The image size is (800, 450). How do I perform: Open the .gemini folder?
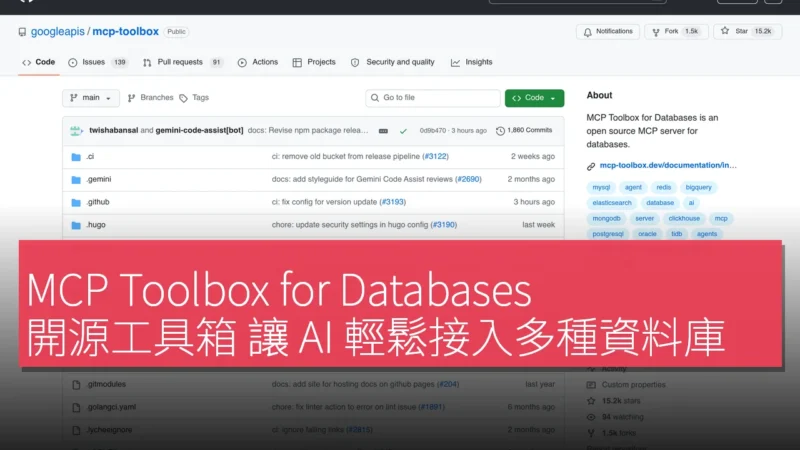click(x=98, y=180)
